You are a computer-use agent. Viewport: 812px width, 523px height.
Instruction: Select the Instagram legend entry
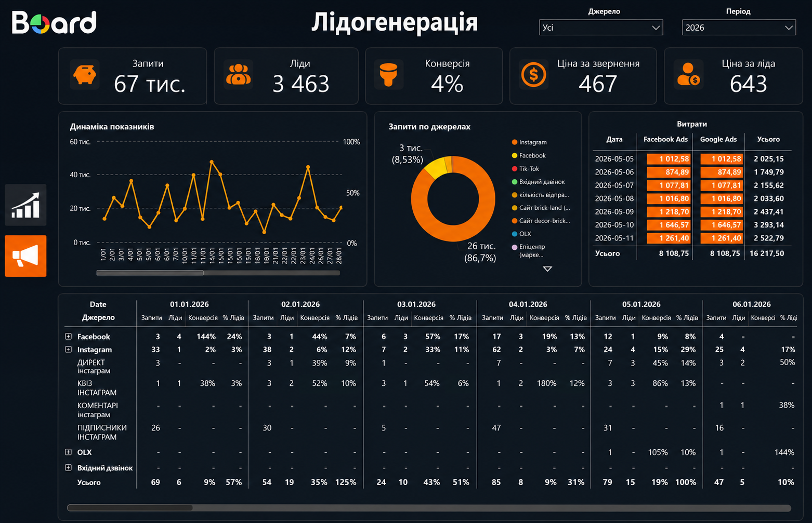click(x=529, y=142)
